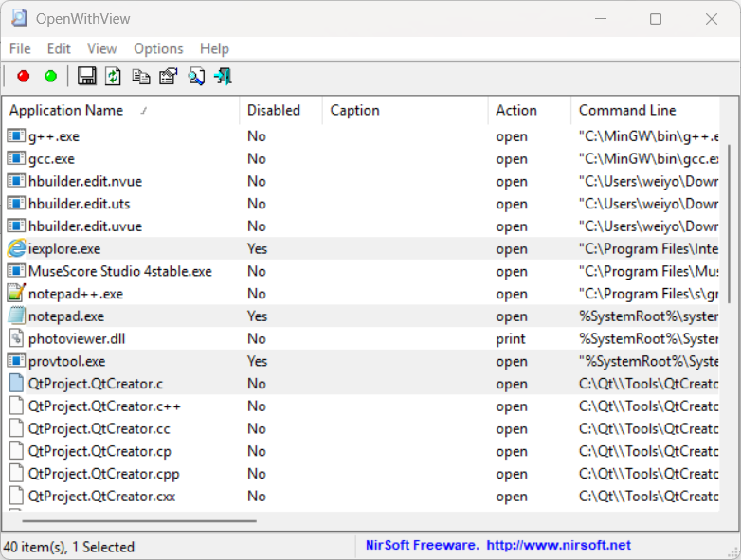Click the Copy Selected Items icon

(141, 76)
